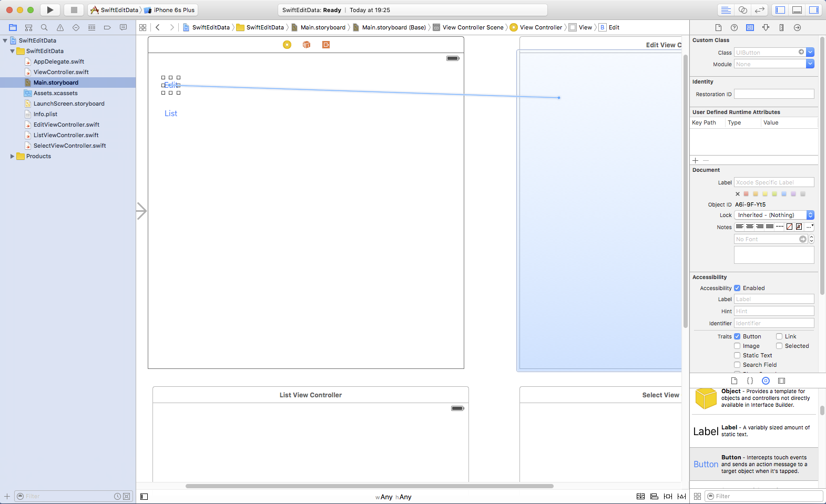Click the List button on canvas

click(171, 114)
